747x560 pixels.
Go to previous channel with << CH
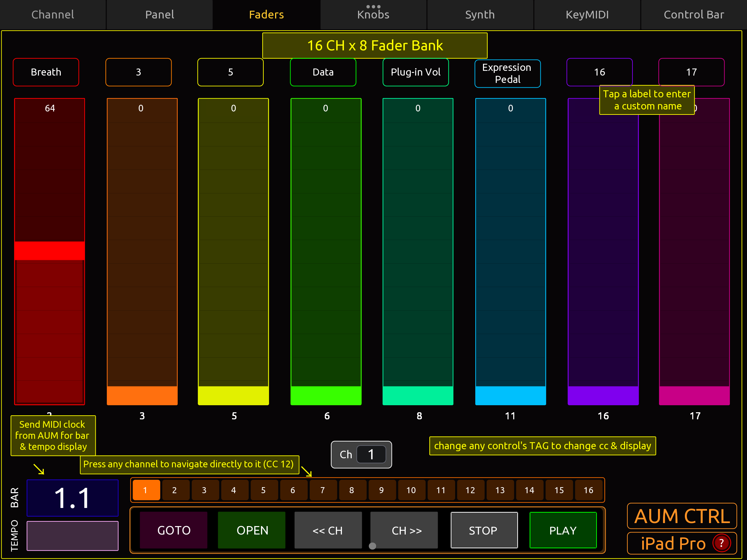tap(328, 530)
